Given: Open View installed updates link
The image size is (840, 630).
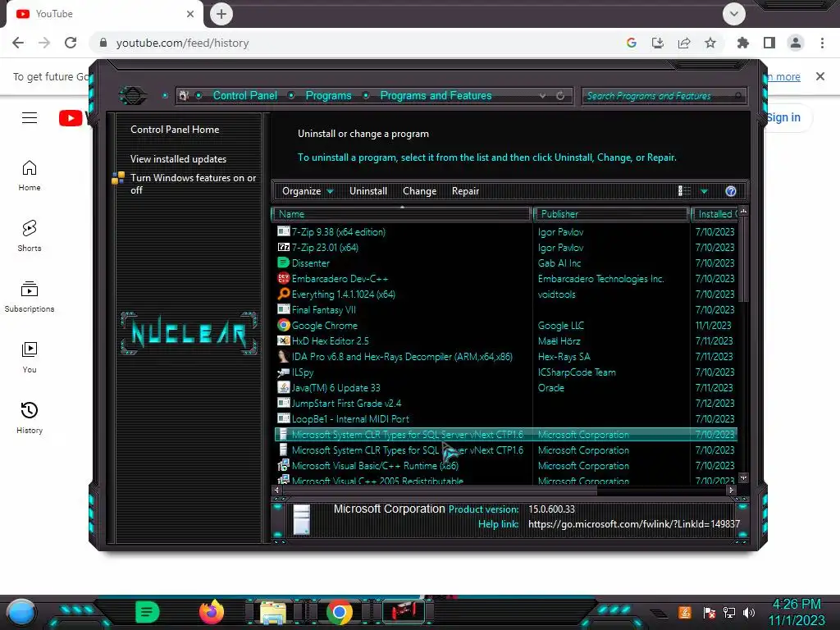Looking at the screenshot, I should pos(178,159).
